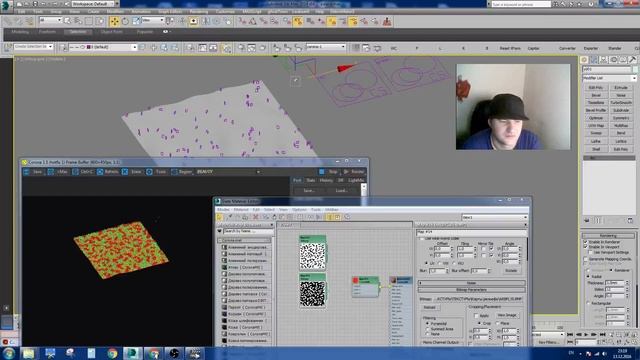Screen dimensions: 640x360
Task: Select Summed Area filtering radio button
Action: click(427, 329)
